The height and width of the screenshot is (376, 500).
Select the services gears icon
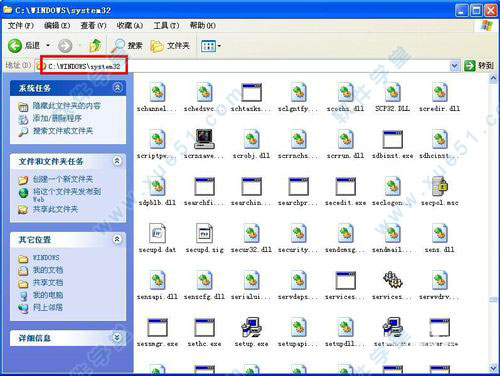393,280
